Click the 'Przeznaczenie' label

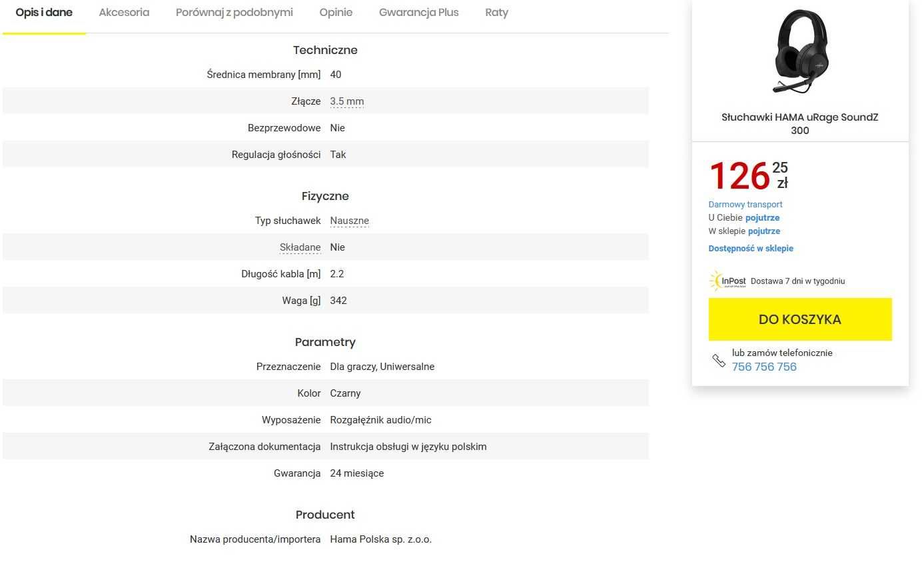288,367
